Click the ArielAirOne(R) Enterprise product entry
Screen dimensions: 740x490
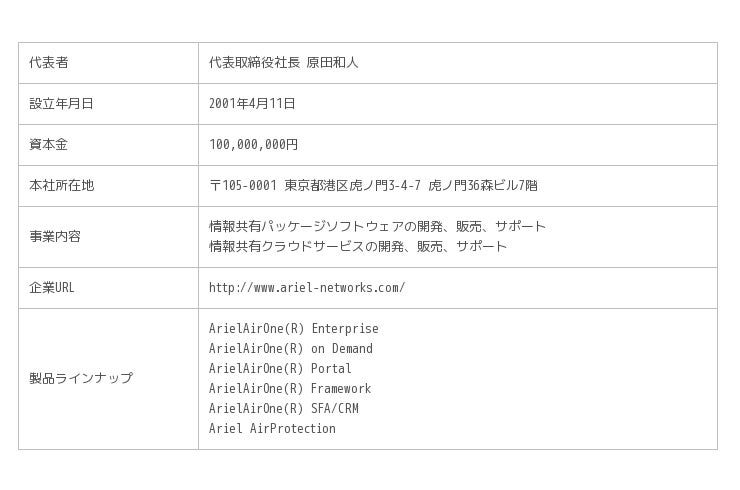click(x=293, y=329)
